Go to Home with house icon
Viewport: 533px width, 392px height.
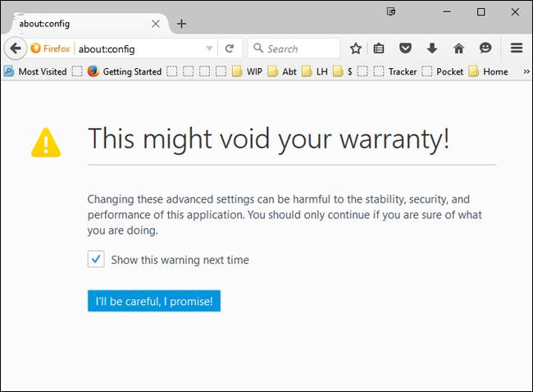tap(458, 48)
